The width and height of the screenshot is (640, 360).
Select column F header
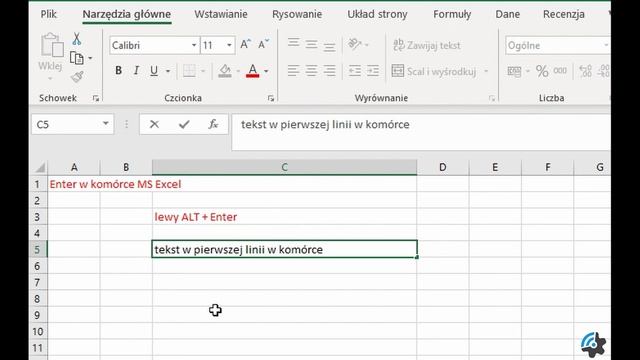point(548,167)
